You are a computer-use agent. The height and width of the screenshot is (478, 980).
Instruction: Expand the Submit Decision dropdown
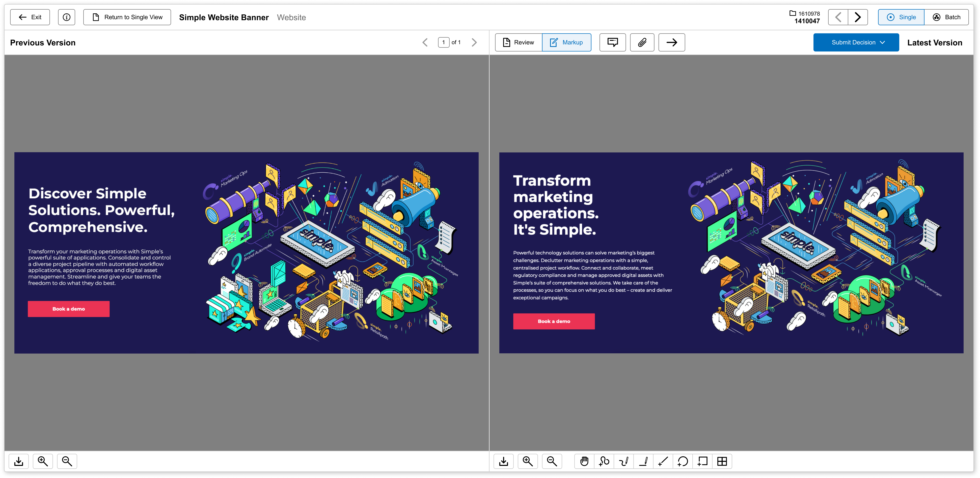coord(856,42)
